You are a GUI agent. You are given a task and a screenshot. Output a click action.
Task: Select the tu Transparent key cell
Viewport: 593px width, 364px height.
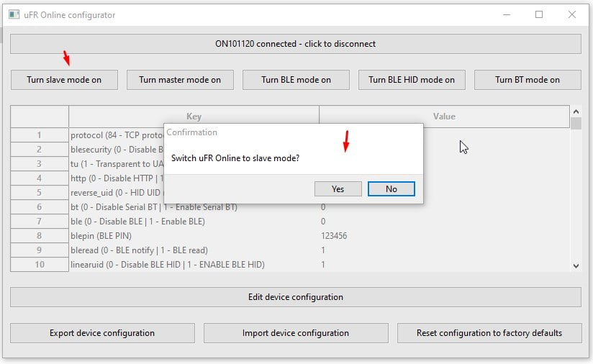coord(117,164)
